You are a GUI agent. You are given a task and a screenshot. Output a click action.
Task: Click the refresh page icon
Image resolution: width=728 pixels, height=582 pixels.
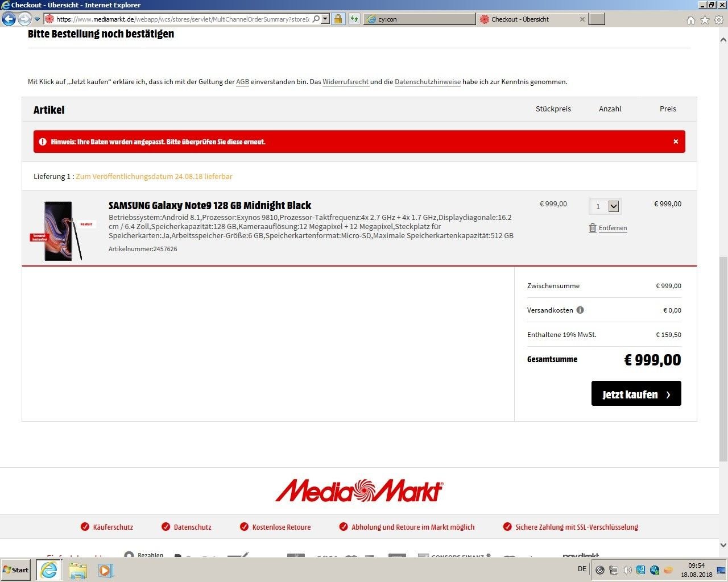coord(354,19)
